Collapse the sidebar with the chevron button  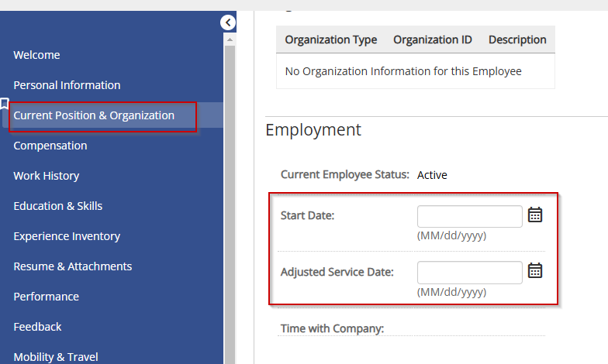[228, 22]
